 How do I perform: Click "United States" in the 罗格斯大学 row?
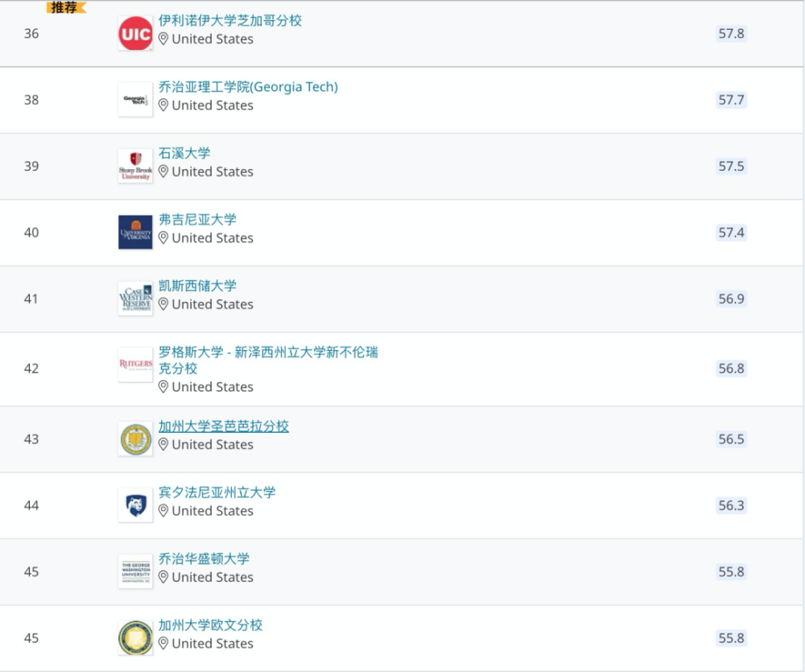(x=213, y=386)
